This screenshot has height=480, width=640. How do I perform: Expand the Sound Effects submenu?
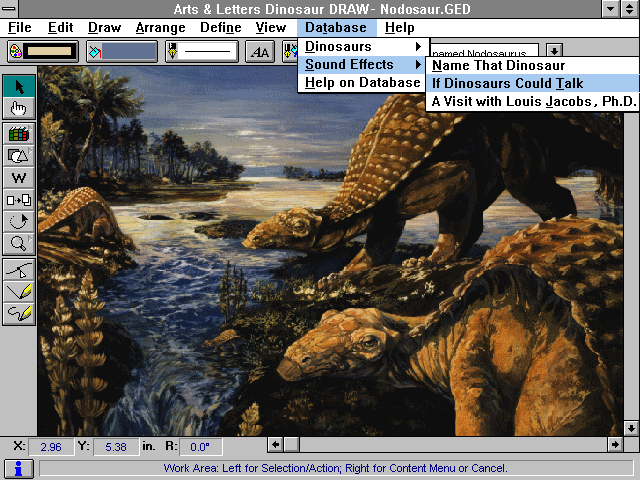[363, 64]
